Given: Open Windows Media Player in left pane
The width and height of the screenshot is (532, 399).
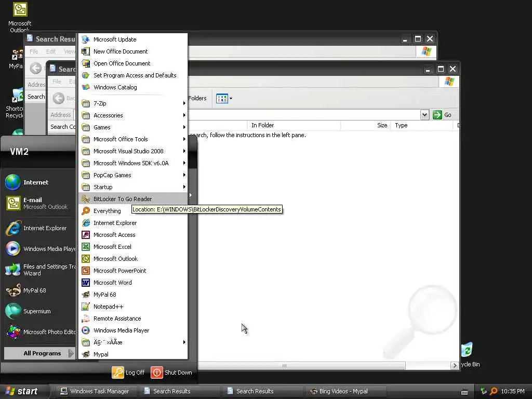Looking at the screenshot, I should (x=39, y=249).
